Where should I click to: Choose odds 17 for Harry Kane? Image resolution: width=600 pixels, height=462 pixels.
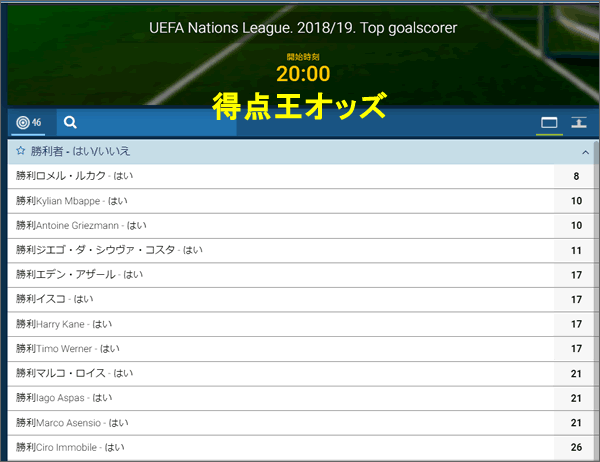pyautogui.click(x=574, y=324)
